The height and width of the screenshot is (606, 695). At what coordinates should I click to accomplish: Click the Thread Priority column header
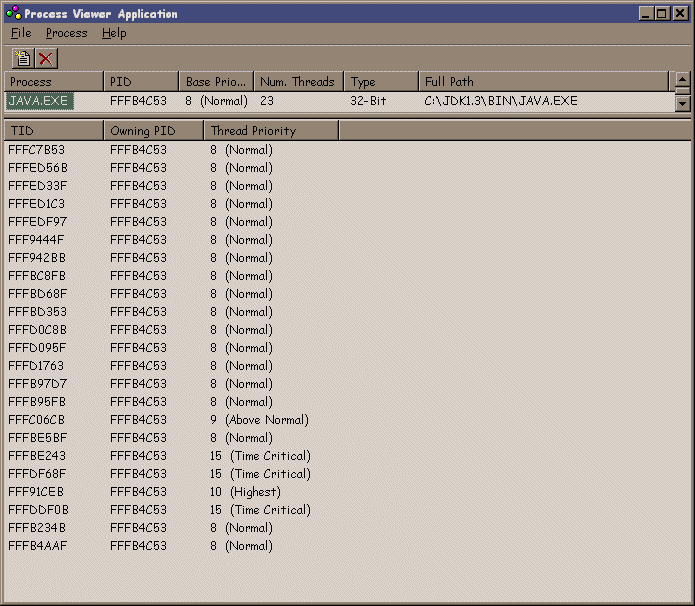[x=270, y=131]
